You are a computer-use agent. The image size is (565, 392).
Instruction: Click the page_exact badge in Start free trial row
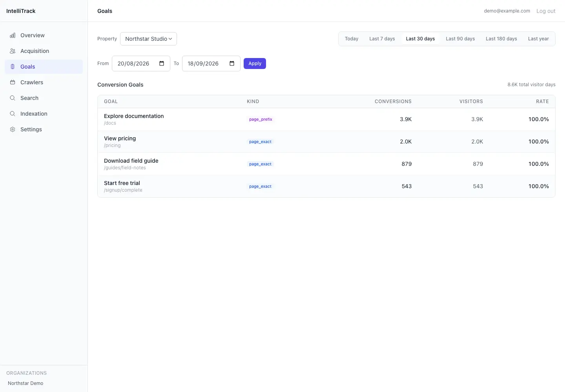(260, 186)
